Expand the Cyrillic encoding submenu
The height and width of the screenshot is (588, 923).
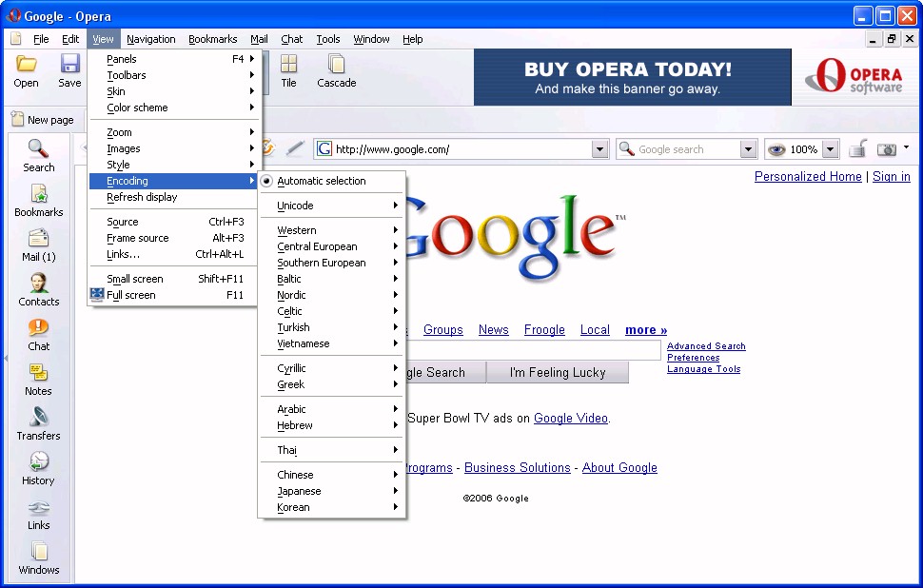point(332,368)
